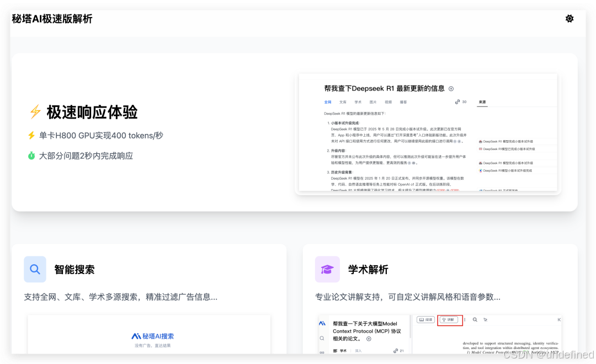Click the 学术 scope label in the MCP query card
This screenshot has height=364, width=596.
[342, 351]
